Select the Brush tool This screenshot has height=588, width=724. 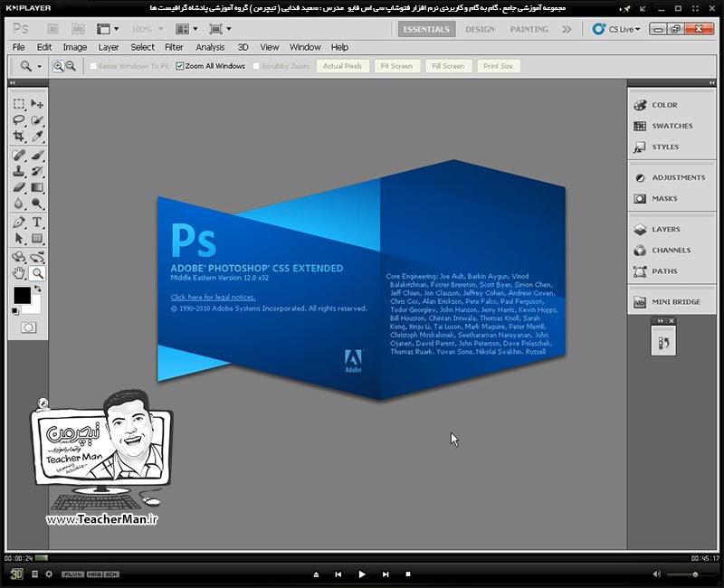(37, 155)
